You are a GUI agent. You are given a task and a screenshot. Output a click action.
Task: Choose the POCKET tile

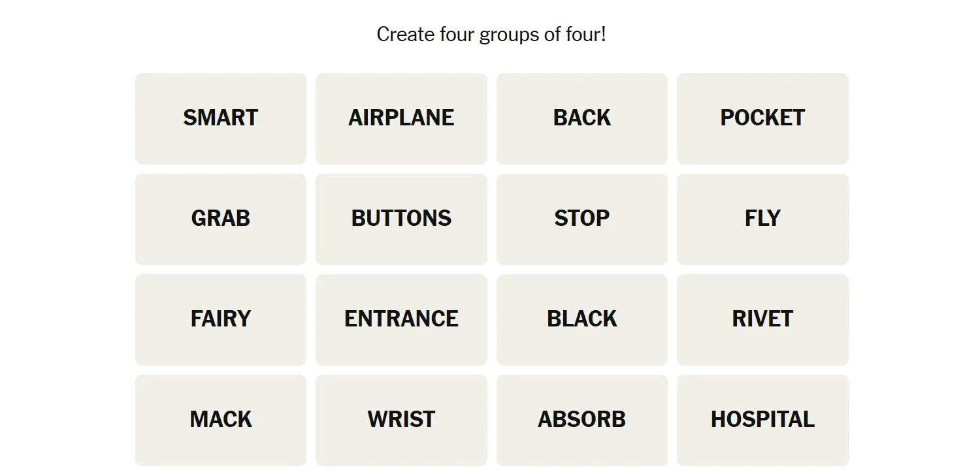[x=762, y=118]
